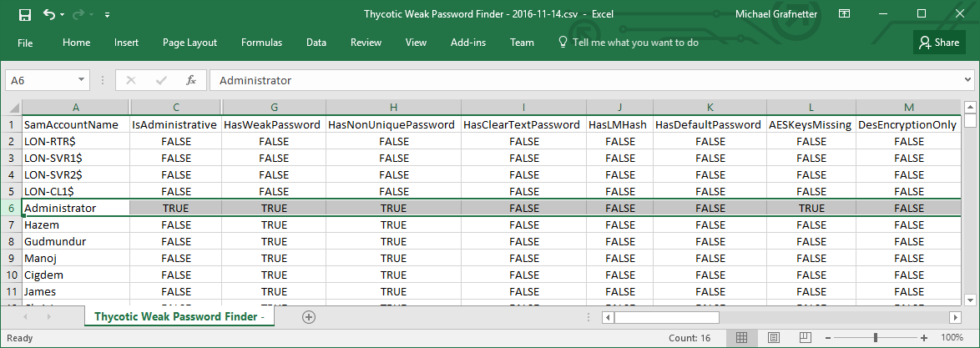This screenshot has width=980, height=348.
Task: Click the Tell me what you want to do box
Action: [x=628, y=43]
